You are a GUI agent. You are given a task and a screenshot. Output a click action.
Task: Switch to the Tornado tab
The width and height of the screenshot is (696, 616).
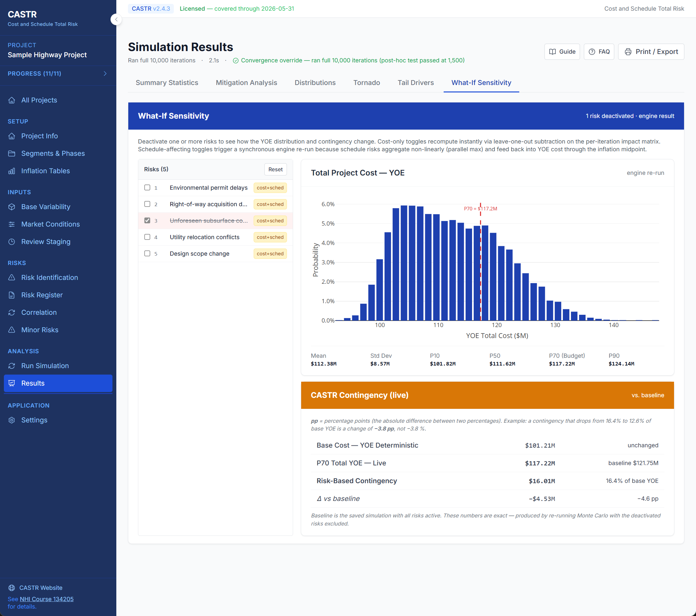(366, 83)
